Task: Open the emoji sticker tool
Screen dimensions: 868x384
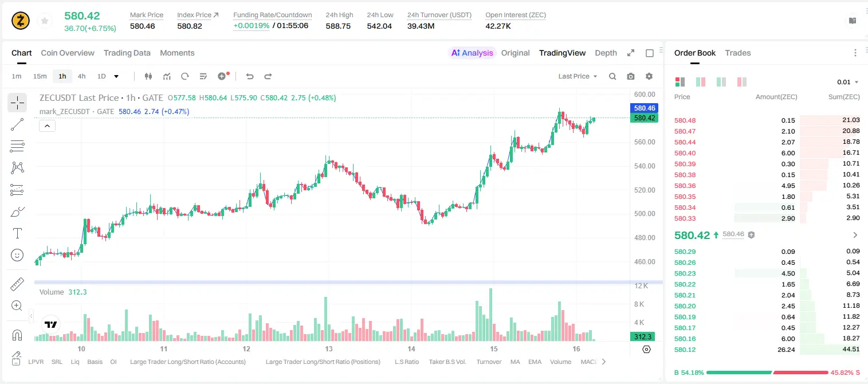Action: [x=17, y=255]
